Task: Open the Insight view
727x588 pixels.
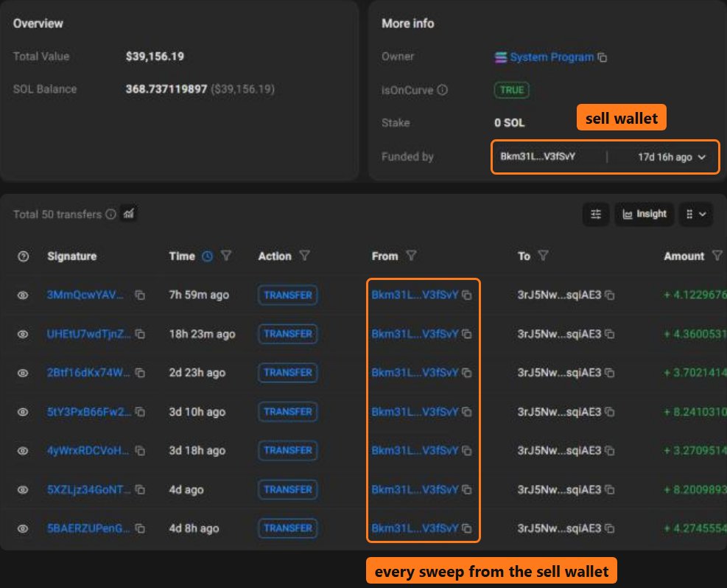Action: (645, 214)
